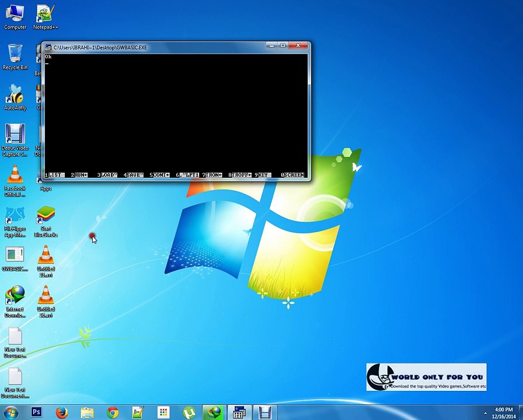Launch the AutoAdfly desktop shortcut
The width and height of the screenshot is (523, 420).
click(x=15, y=97)
